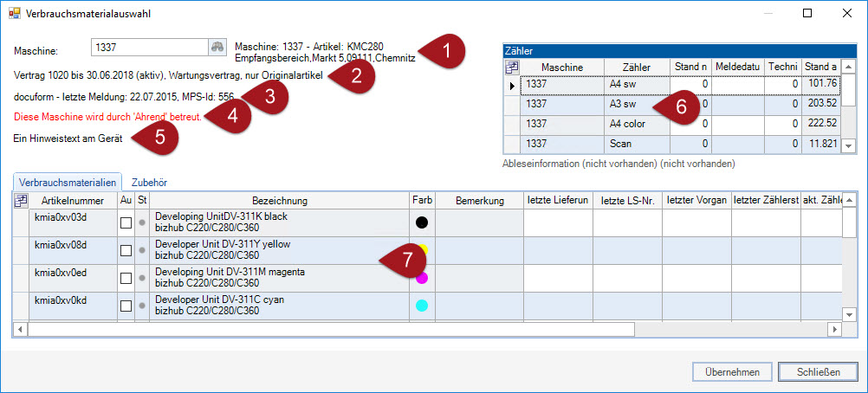Click the Schließen button

pos(815,371)
